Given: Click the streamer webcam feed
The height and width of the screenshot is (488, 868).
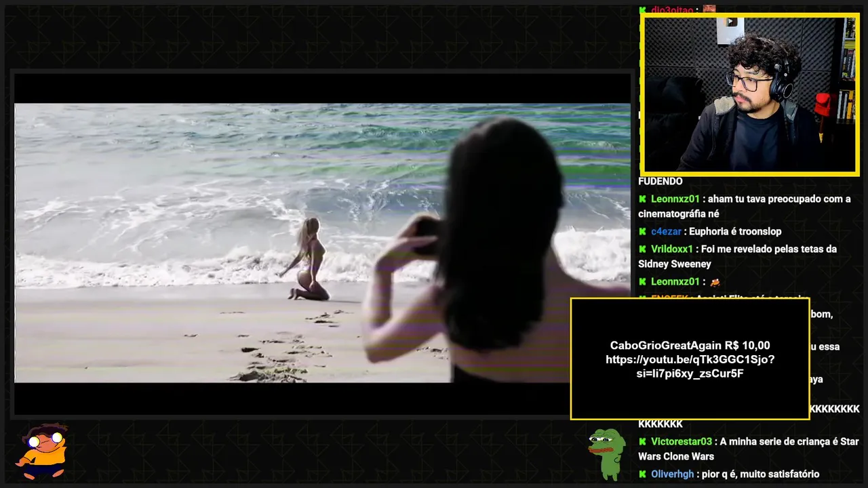Looking at the screenshot, I should point(749,94).
